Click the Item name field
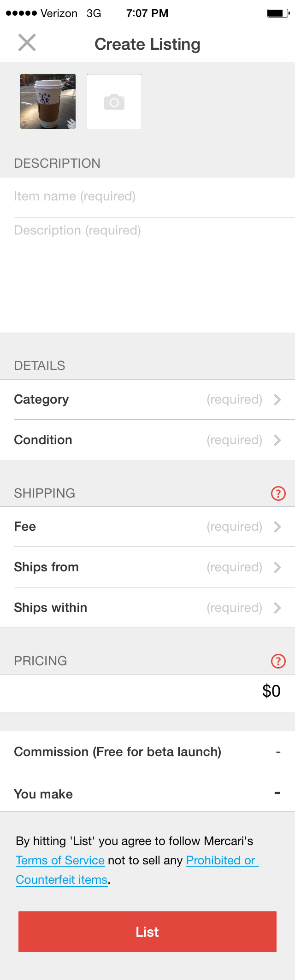This screenshot has height=980, width=295. [147, 197]
